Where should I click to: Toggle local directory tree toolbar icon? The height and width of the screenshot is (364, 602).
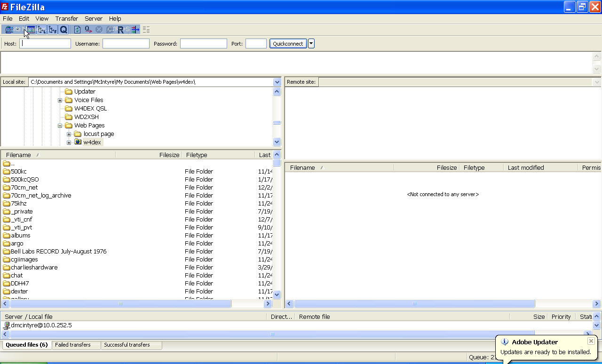click(42, 30)
